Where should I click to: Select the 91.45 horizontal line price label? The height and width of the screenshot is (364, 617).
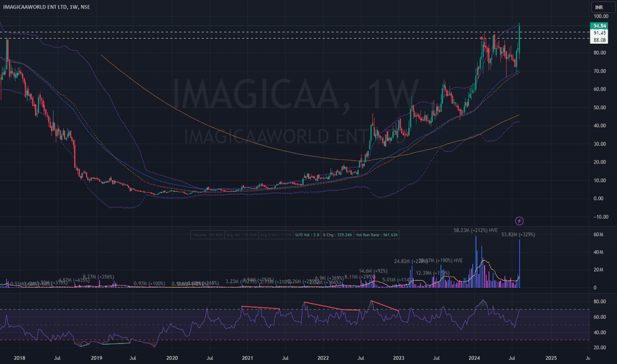pos(599,33)
